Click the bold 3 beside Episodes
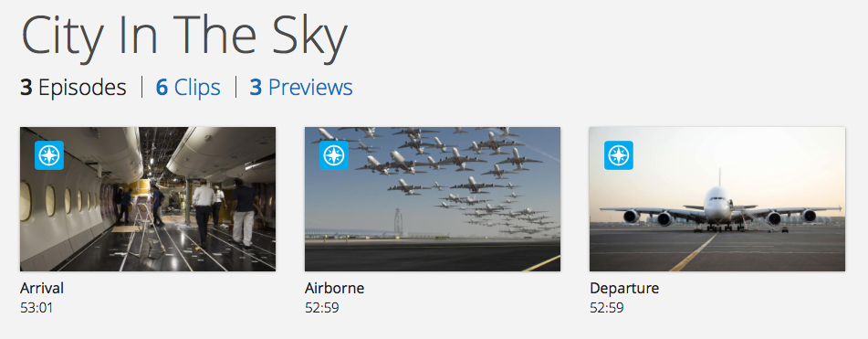Viewport: 868px width, 339px height. (26, 88)
